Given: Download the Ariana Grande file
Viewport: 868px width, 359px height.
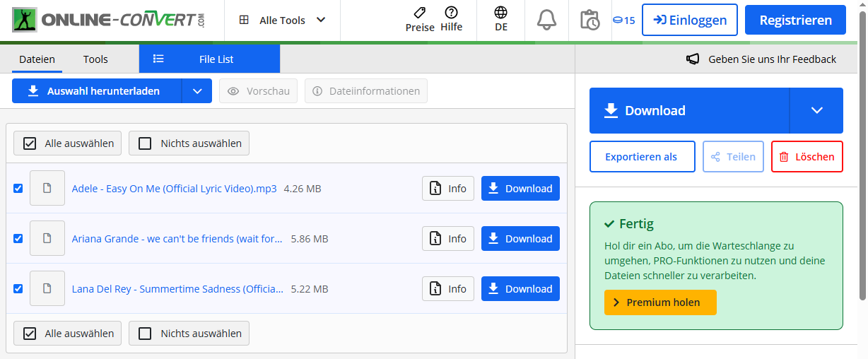Looking at the screenshot, I should click(520, 239).
